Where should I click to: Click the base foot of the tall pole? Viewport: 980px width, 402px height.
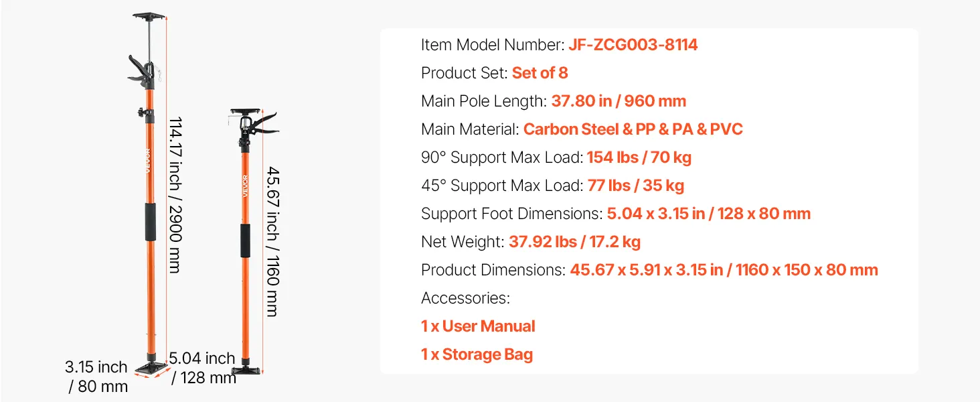pos(151,368)
